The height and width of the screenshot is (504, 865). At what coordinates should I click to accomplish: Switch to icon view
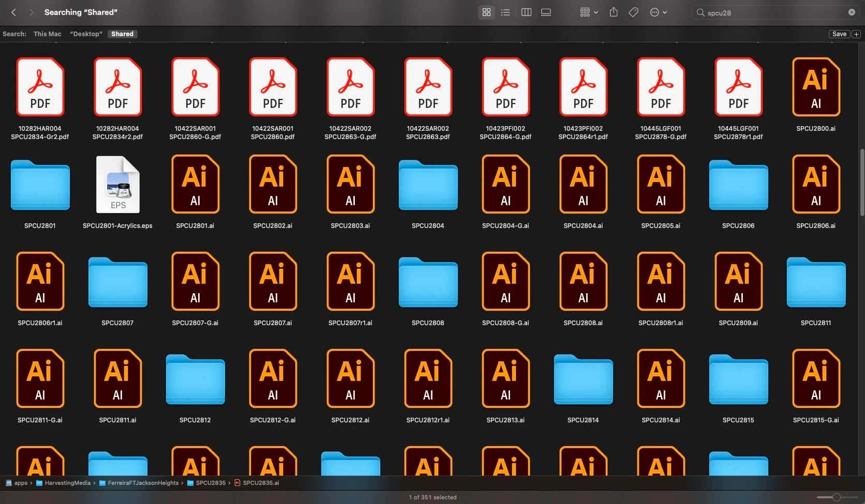[486, 12]
